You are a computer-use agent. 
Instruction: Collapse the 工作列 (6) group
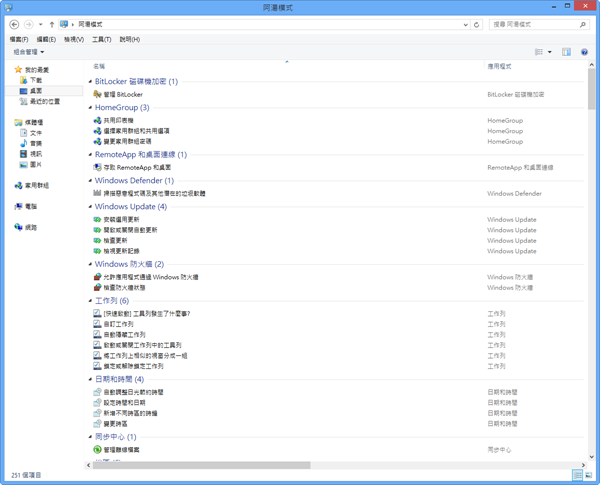coord(90,301)
